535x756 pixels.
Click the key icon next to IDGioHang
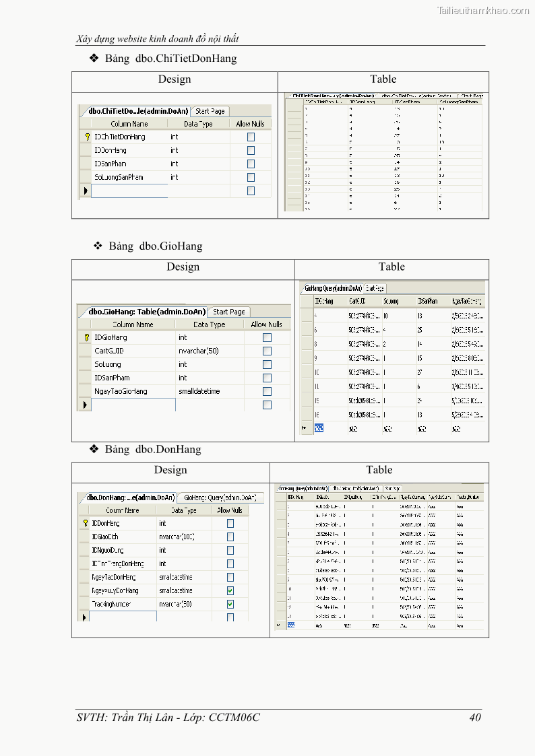[x=86, y=337]
